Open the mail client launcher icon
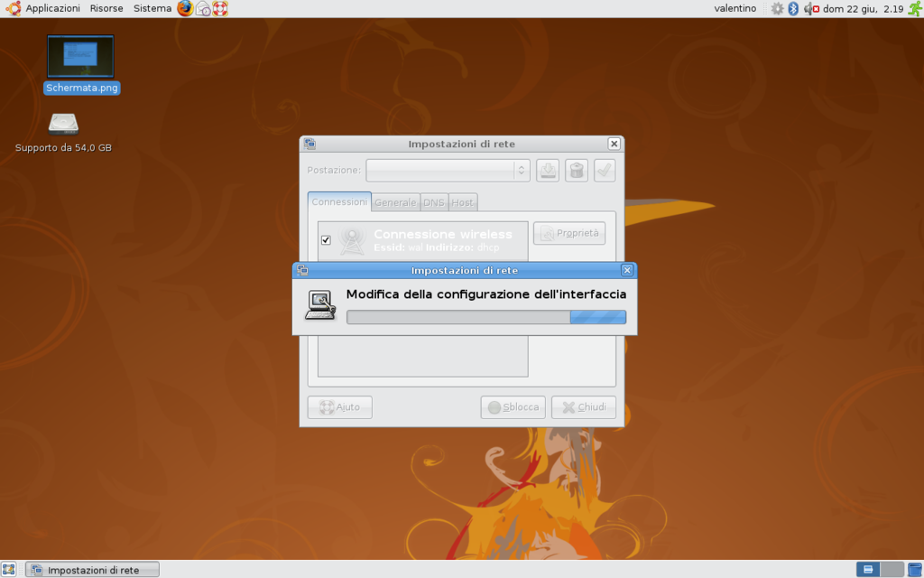 coord(203,9)
